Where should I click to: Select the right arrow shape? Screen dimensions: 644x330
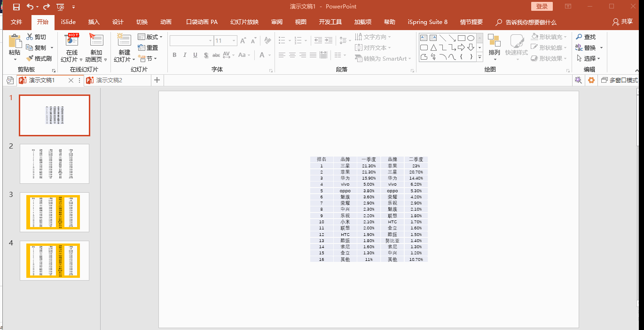pyautogui.click(x=461, y=47)
